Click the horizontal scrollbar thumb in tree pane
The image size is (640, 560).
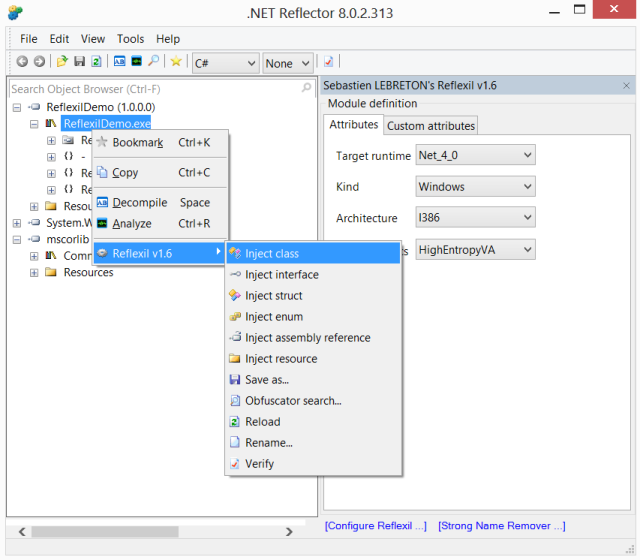coord(105,531)
